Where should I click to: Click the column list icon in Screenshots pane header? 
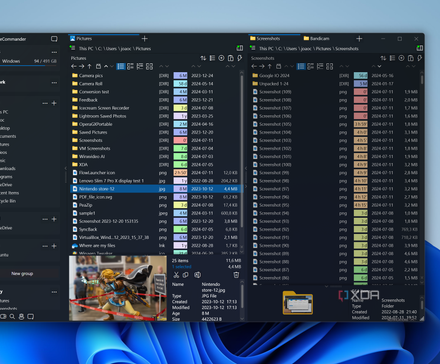coord(393,58)
